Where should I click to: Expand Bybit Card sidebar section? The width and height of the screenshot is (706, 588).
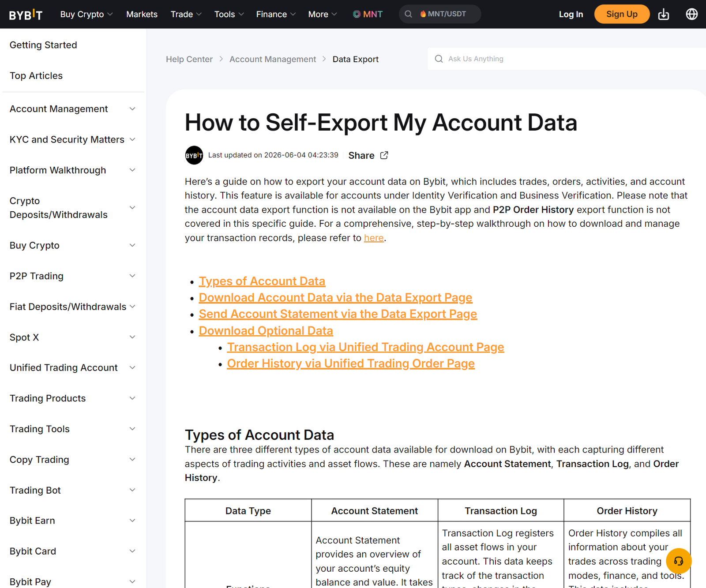pyautogui.click(x=72, y=551)
